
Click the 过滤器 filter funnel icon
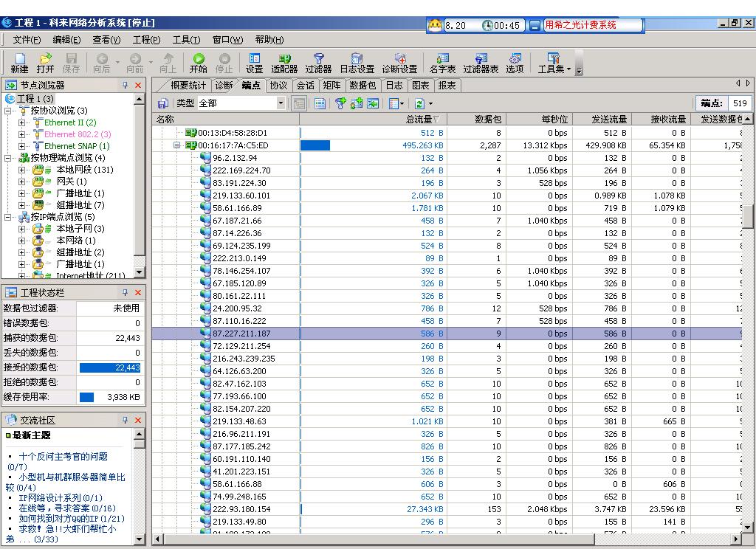coord(318,59)
